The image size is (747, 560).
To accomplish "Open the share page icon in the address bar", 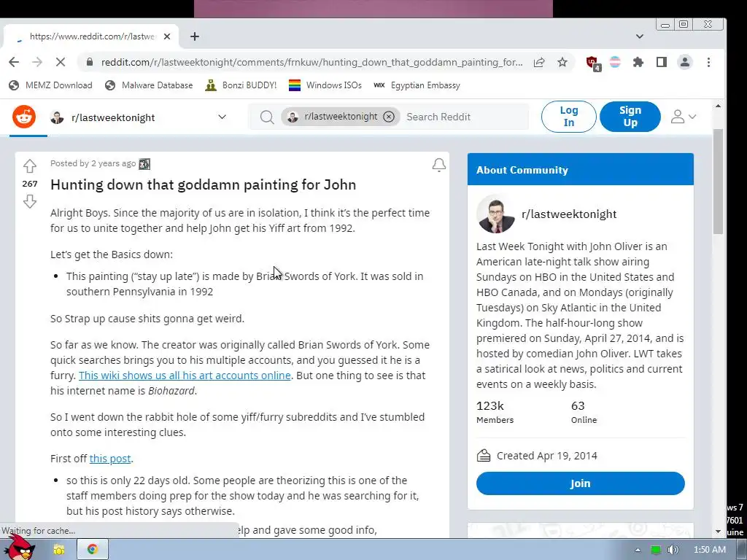I will point(539,62).
